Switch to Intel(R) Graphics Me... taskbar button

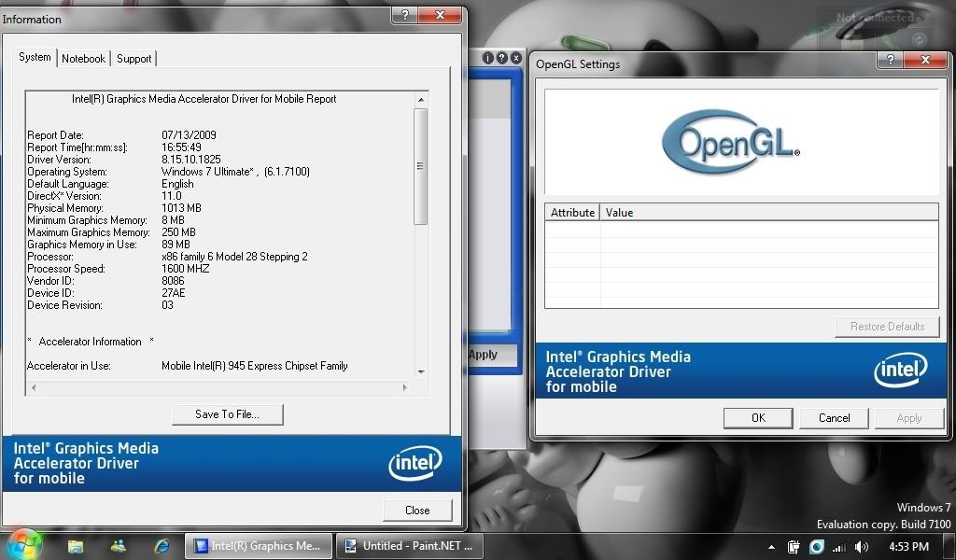click(259, 546)
